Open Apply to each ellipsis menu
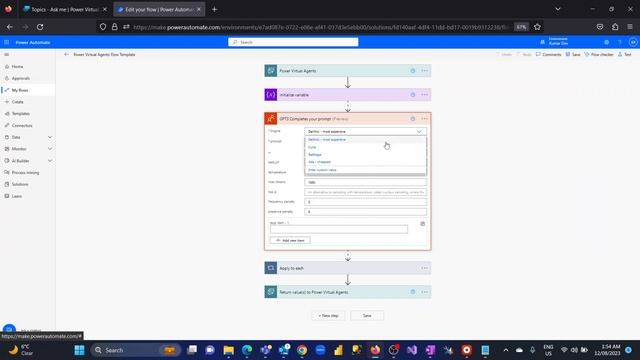This screenshot has width=640, height=360. [x=424, y=268]
